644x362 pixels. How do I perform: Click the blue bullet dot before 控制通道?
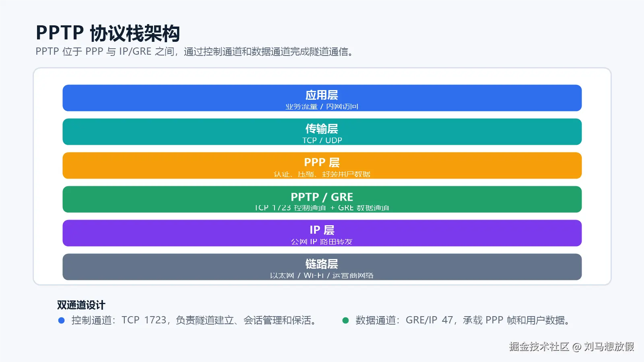(x=62, y=321)
